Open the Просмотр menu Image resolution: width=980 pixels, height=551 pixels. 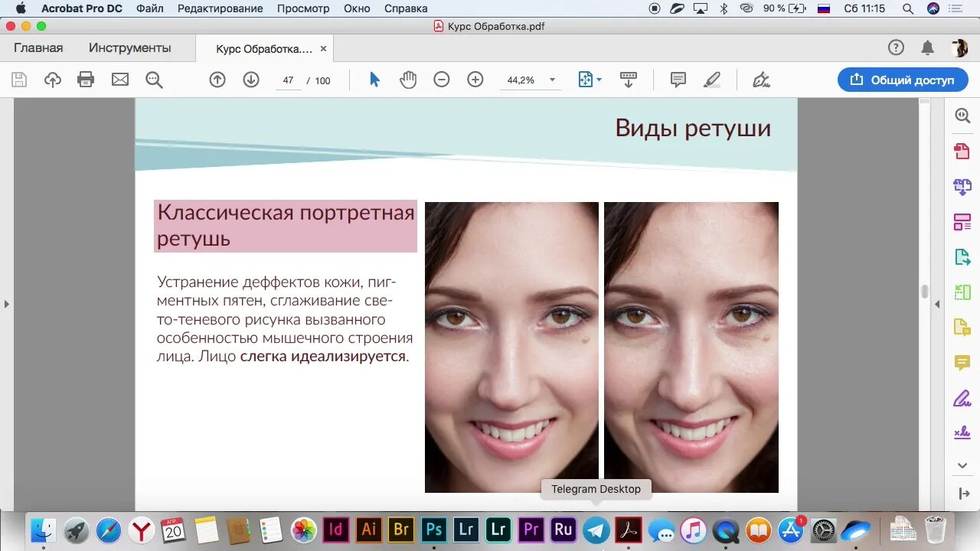(x=303, y=8)
